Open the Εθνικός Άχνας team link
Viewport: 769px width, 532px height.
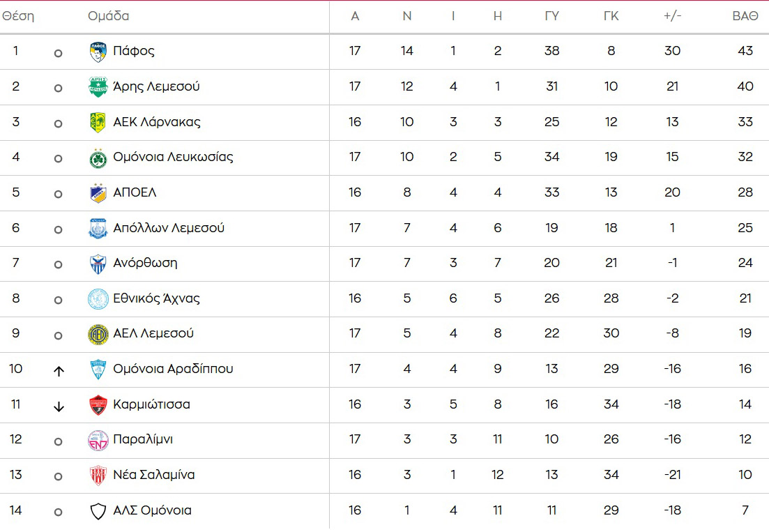pyautogui.click(x=156, y=298)
